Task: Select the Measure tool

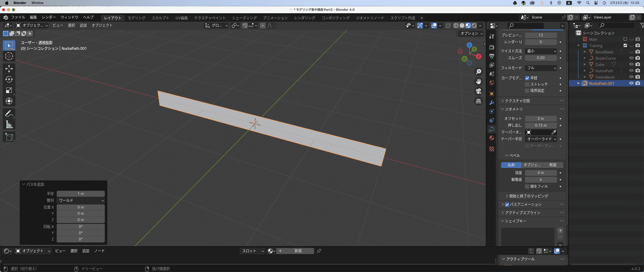Action: click(x=9, y=125)
